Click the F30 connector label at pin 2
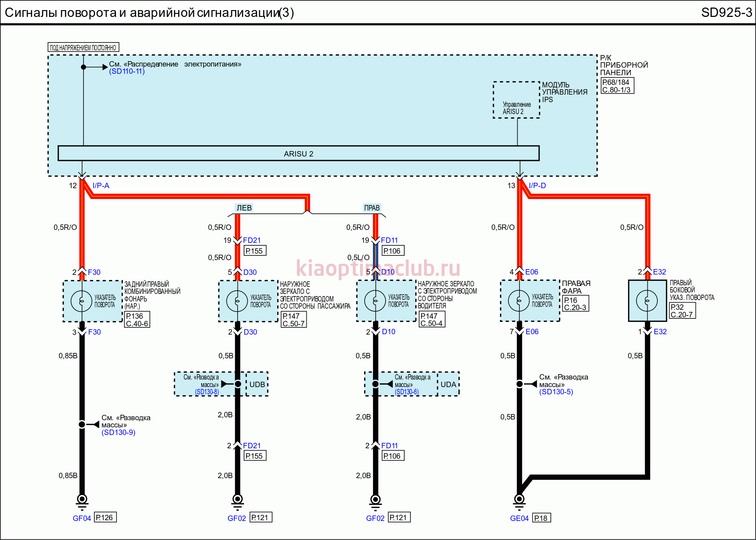 click(94, 272)
